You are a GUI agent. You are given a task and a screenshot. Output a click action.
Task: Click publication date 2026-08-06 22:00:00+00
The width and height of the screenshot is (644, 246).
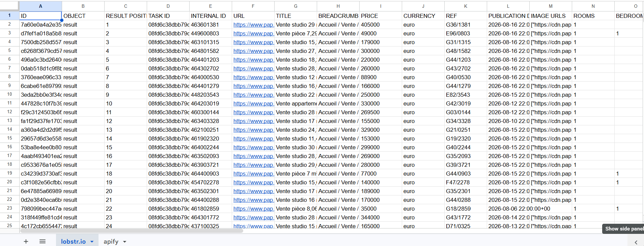[x=519, y=209]
